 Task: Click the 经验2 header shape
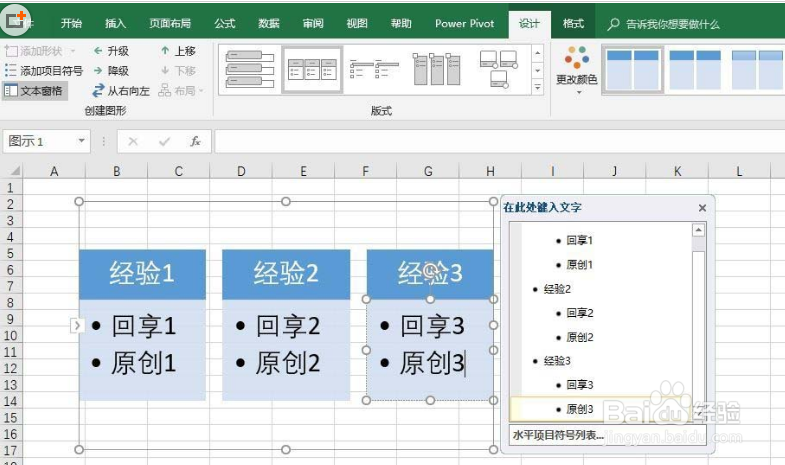coord(286,274)
